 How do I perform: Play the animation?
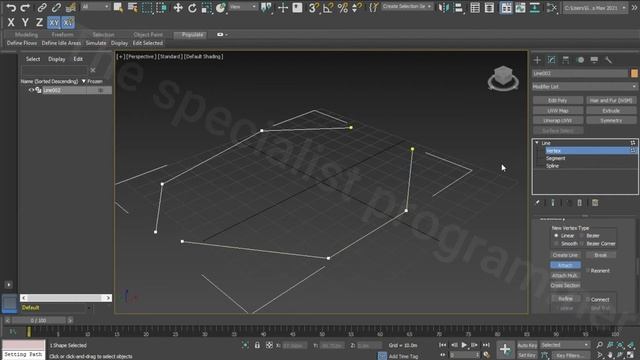tap(464, 345)
